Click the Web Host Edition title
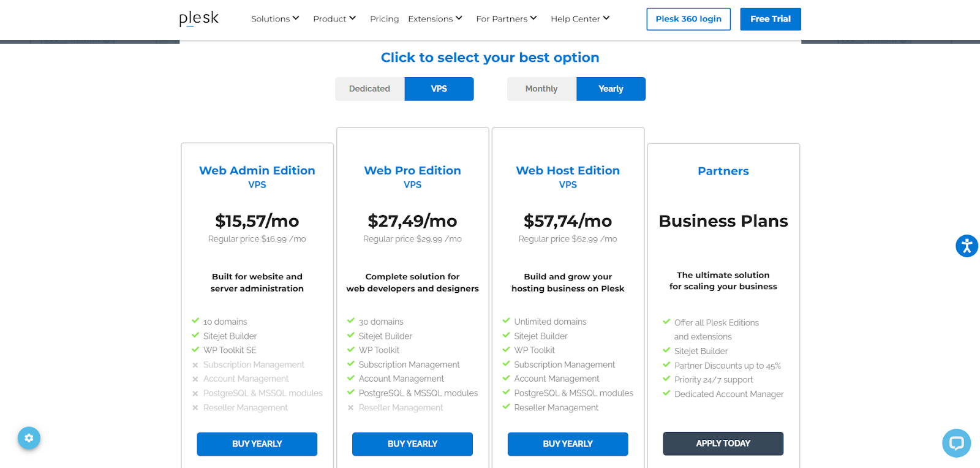This screenshot has height=468, width=980. point(568,171)
